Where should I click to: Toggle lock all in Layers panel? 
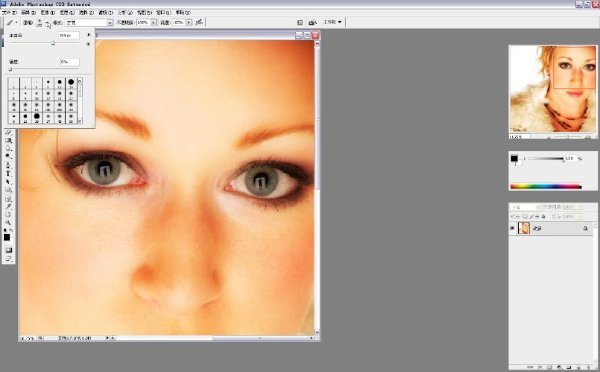[x=543, y=217]
